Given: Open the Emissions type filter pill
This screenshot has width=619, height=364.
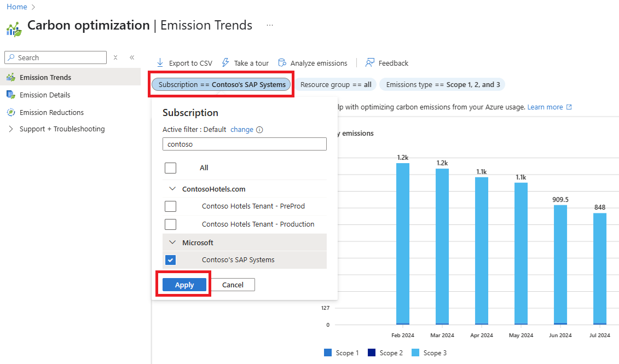Looking at the screenshot, I should pos(443,84).
